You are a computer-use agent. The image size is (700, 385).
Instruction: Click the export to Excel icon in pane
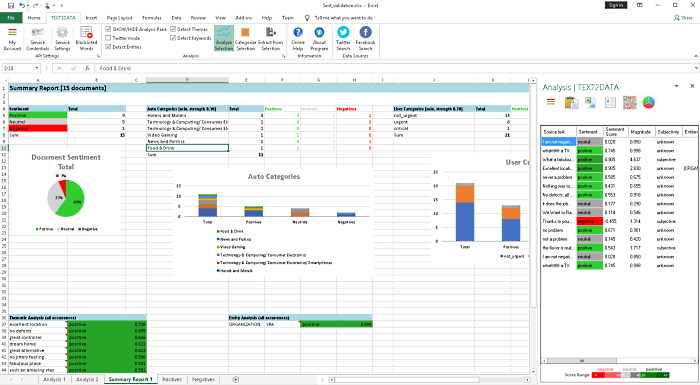[x=591, y=102]
